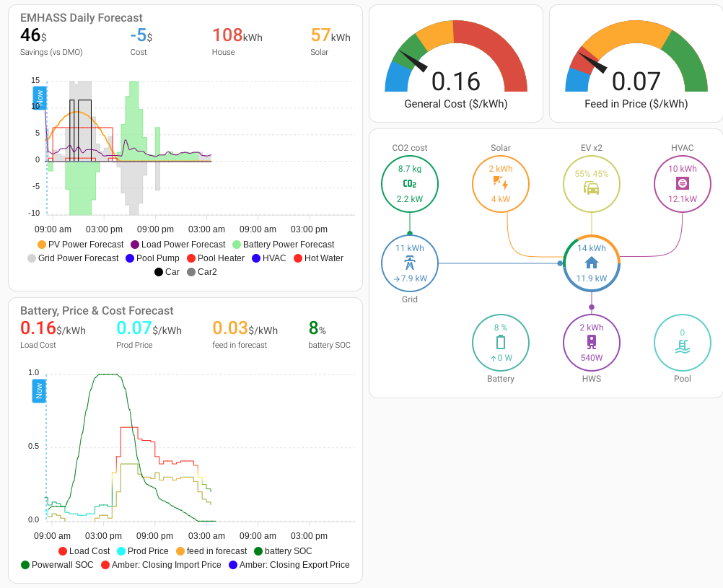Click the Battery node icon
Image resolution: width=723 pixels, height=588 pixels.
500,343
